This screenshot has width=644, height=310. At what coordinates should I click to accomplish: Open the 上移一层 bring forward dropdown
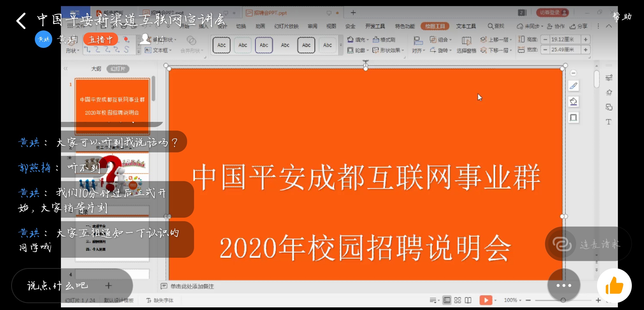pyautogui.click(x=496, y=39)
